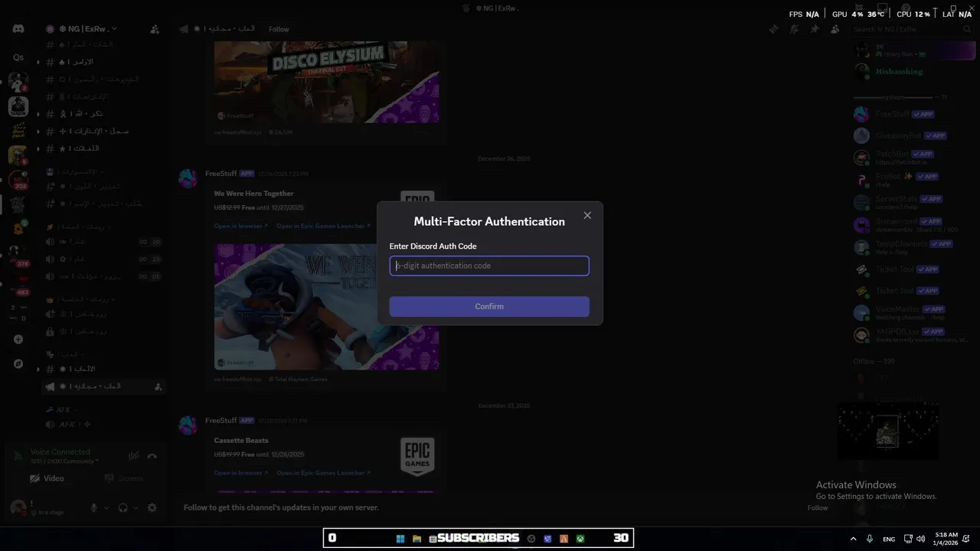This screenshot has height=551, width=980.
Task: Open server icon with 483 badge
Action: pyautogui.click(x=17, y=285)
